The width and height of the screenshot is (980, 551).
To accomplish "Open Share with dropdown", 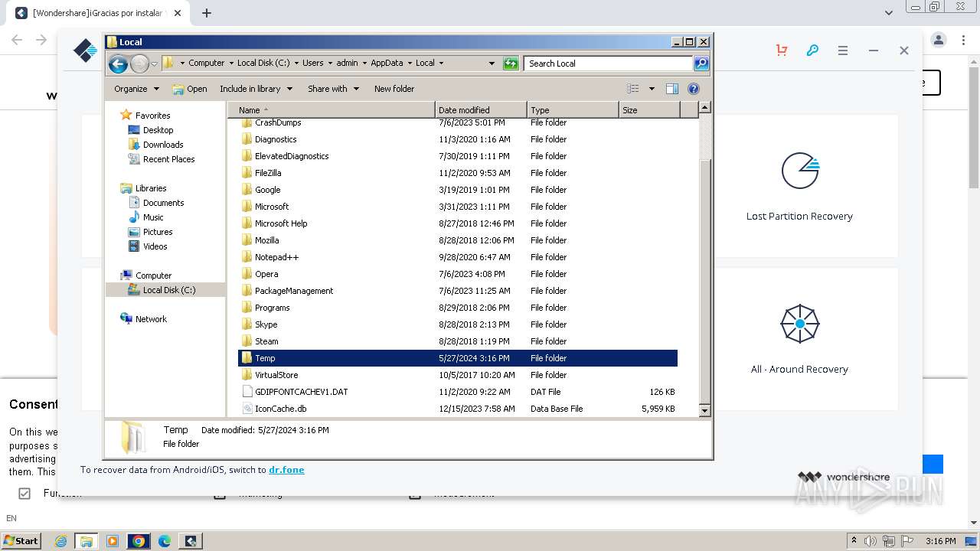I will 333,89.
